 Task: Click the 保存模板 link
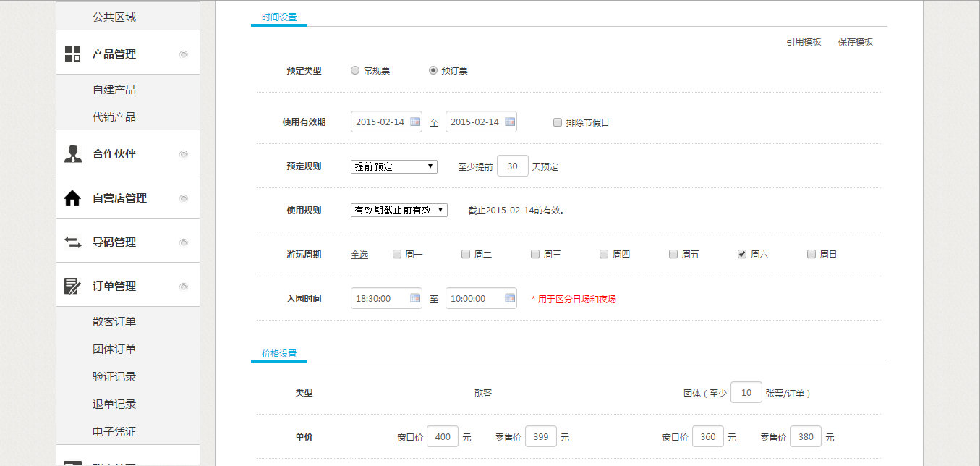tap(856, 42)
